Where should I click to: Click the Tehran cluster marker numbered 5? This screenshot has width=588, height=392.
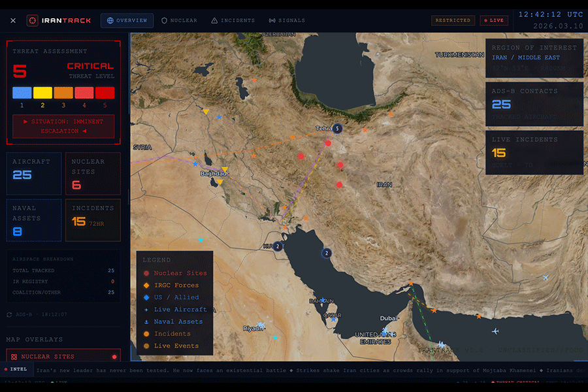pyautogui.click(x=337, y=129)
